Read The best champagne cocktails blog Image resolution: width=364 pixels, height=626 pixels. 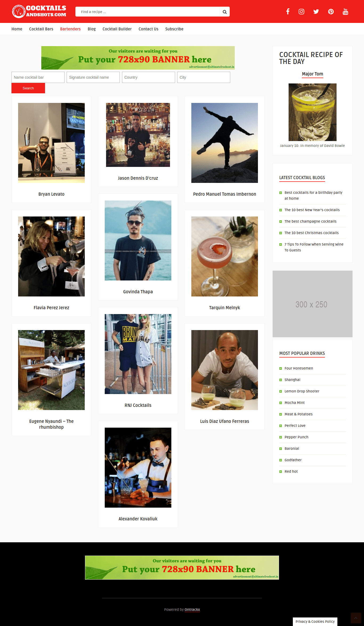click(x=310, y=221)
